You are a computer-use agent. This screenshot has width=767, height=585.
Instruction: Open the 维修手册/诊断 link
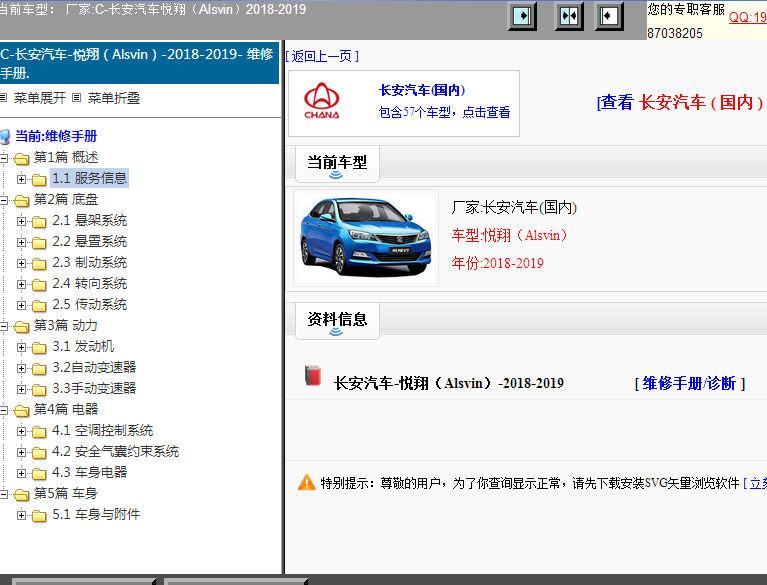(689, 383)
